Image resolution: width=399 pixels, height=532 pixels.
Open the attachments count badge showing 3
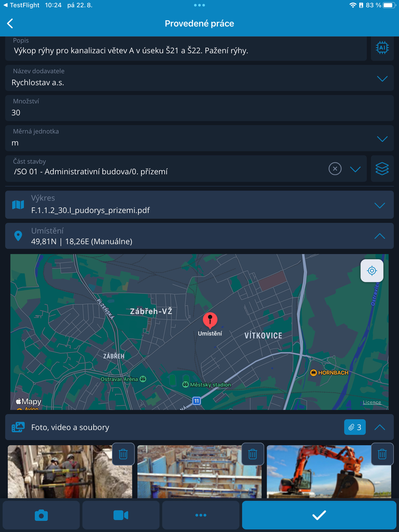click(355, 427)
